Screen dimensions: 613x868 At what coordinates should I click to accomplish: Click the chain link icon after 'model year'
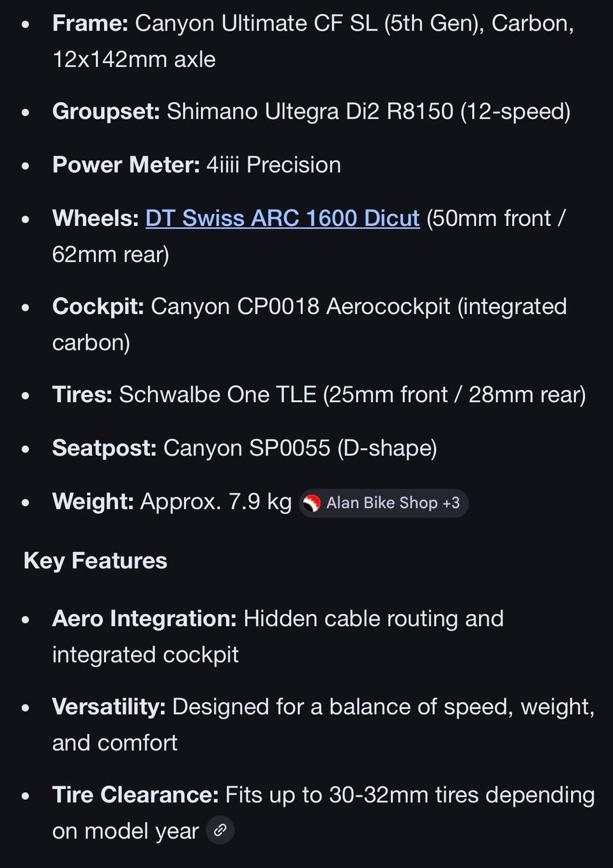point(220,830)
